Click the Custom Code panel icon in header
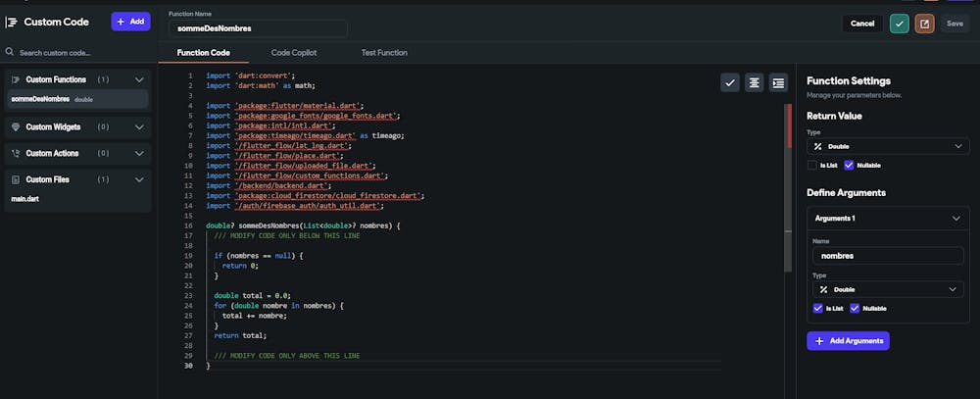This screenshot has height=399, width=980. 12,22
